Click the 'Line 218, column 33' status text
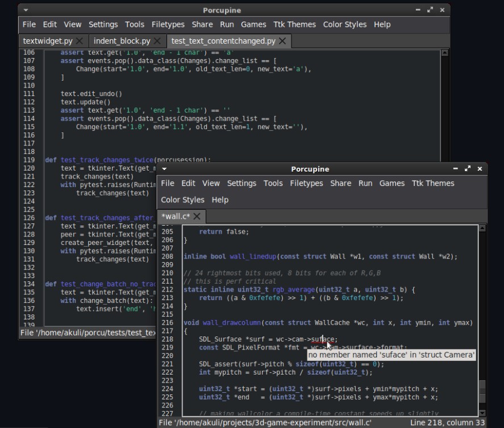Screen dimensions: 504x428 pyautogui.click(x=447, y=422)
